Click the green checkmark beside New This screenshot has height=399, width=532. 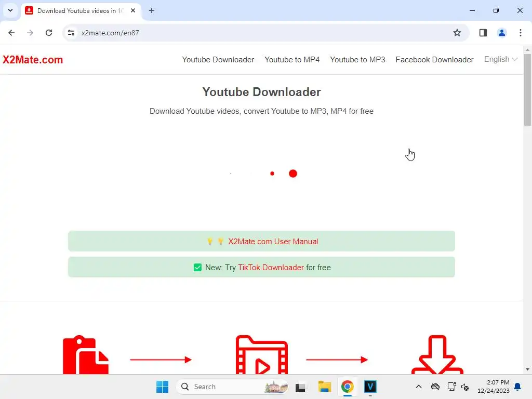197,268
